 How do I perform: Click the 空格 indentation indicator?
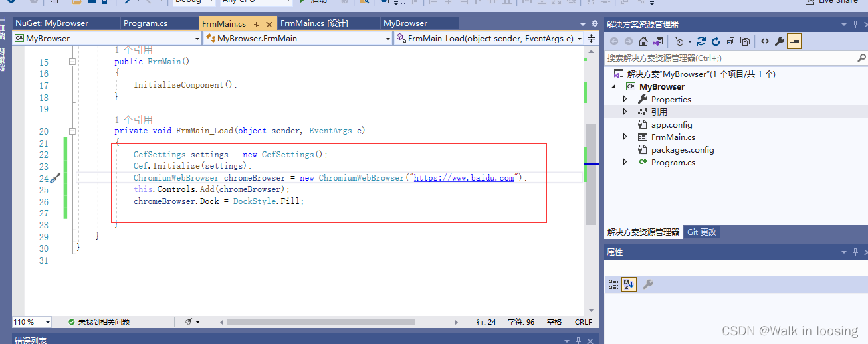554,322
